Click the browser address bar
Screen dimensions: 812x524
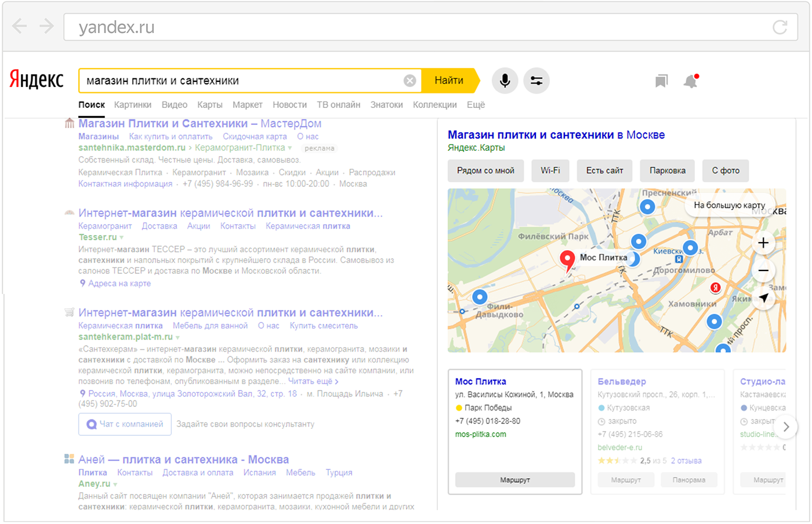[430, 27]
